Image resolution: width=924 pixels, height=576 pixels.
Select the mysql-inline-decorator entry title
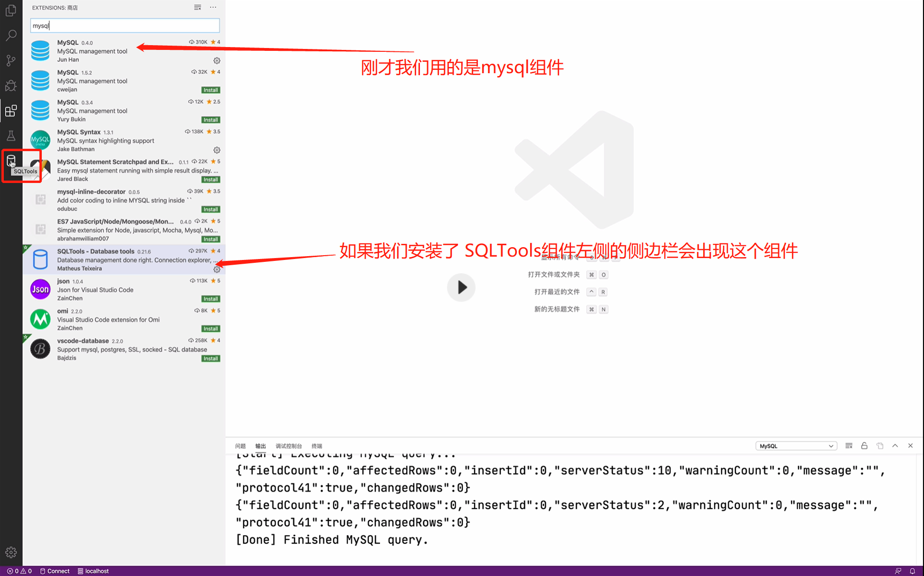[91, 192]
